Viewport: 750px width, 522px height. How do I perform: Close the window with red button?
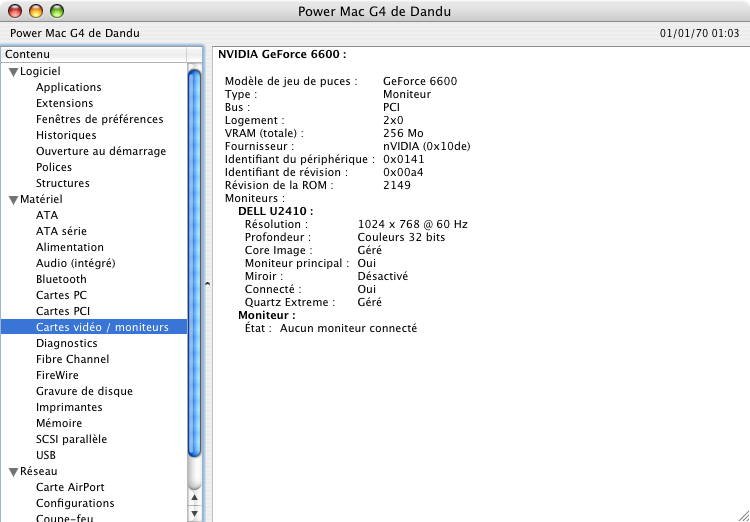pyautogui.click(x=15, y=11)
